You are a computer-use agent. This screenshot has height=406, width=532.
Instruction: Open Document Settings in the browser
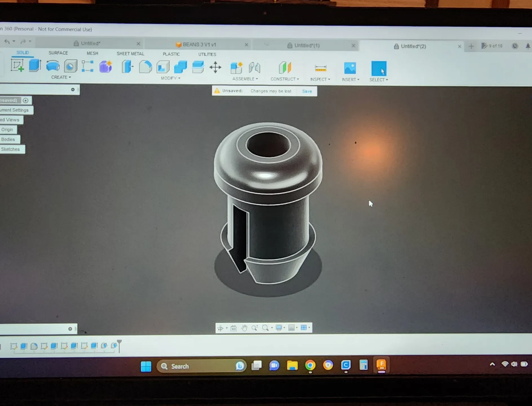tap(14, 110)
